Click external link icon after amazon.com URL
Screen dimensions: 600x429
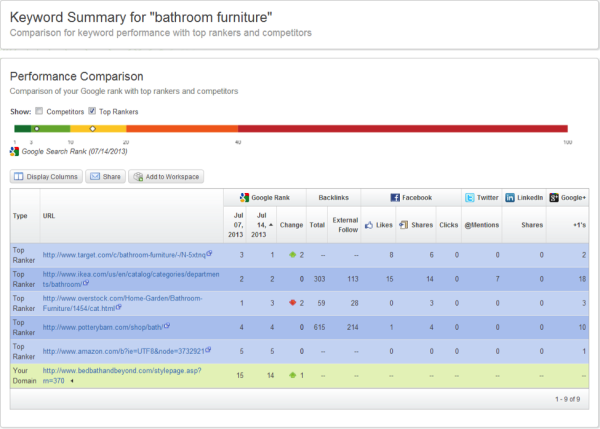(x=208, y=350)
